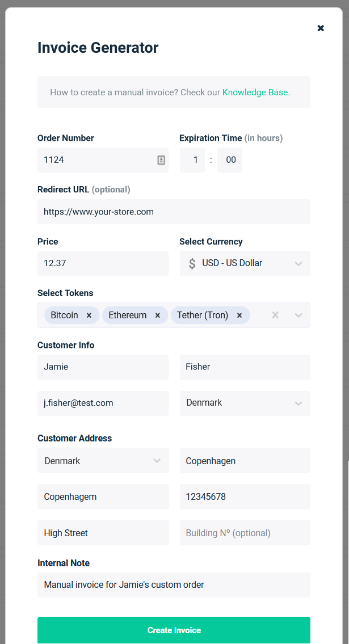Edit the Internal Note text field
Screen dimensions: 349x644
point(174,584)
